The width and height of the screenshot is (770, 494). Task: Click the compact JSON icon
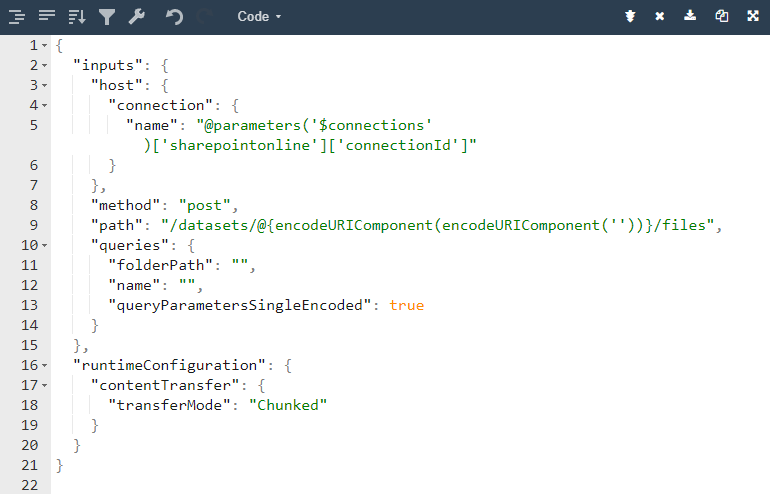pyautogui.click(x=47, y=17)
